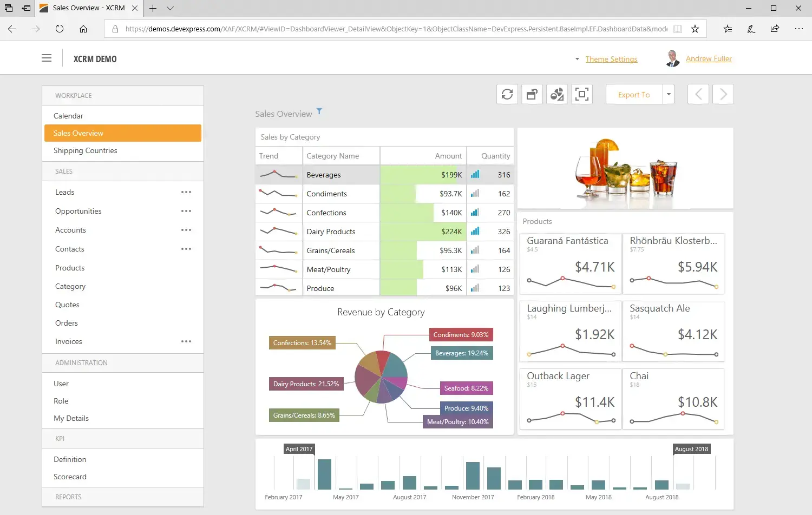The image size is (812, 515).
Task: Expand the Opportunities ellipsis menu
Action: [x=186, y=211]
